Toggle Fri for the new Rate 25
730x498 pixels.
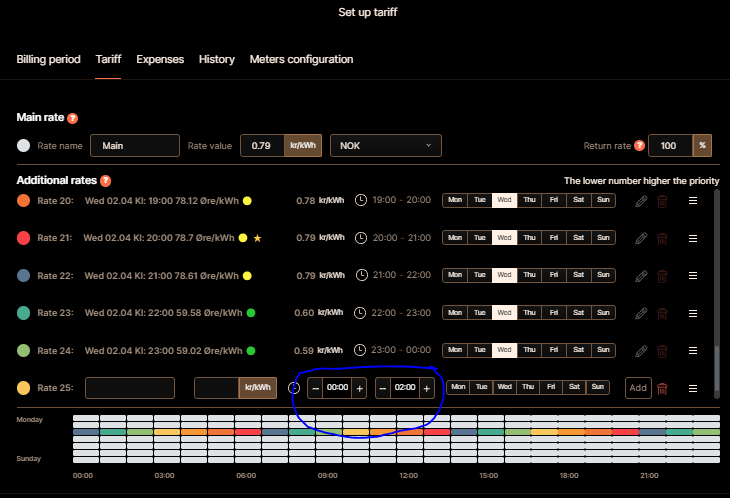pos(551,387)
